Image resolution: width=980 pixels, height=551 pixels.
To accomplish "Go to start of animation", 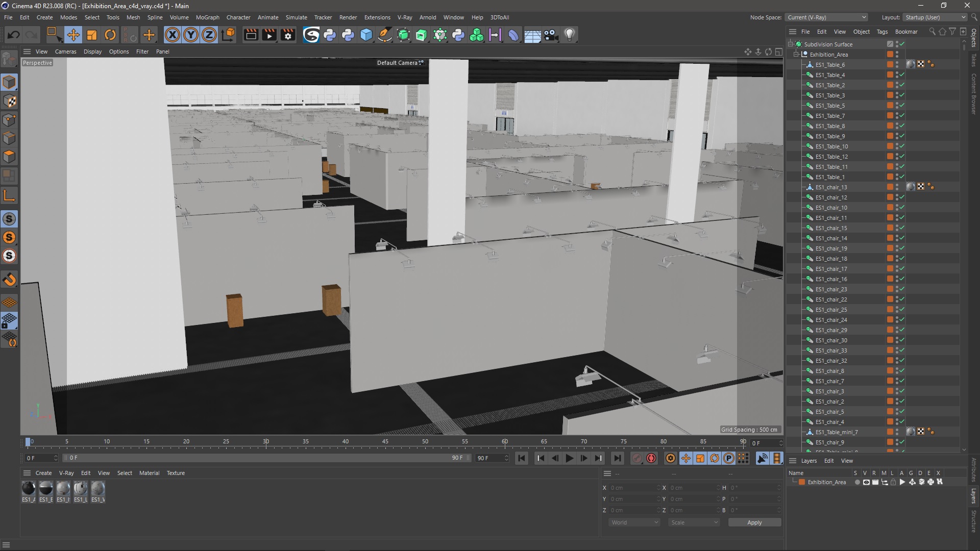I will pos(521,458).
